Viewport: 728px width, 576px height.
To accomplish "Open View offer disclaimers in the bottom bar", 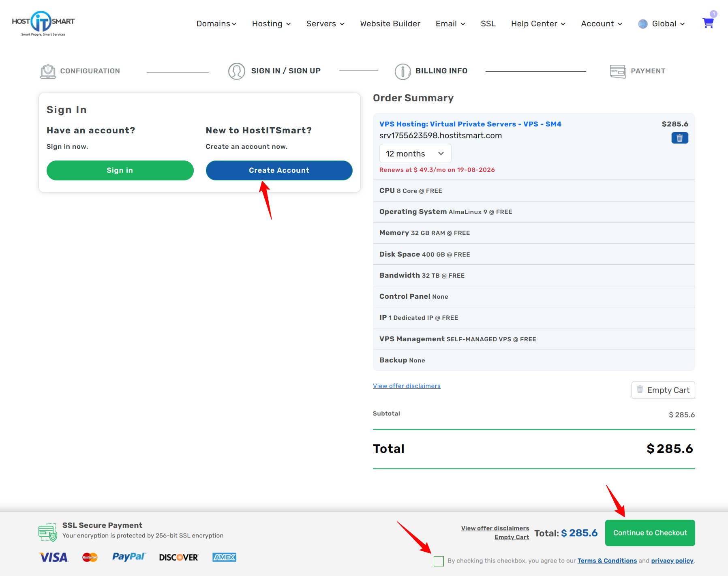I will pos(495,528).
